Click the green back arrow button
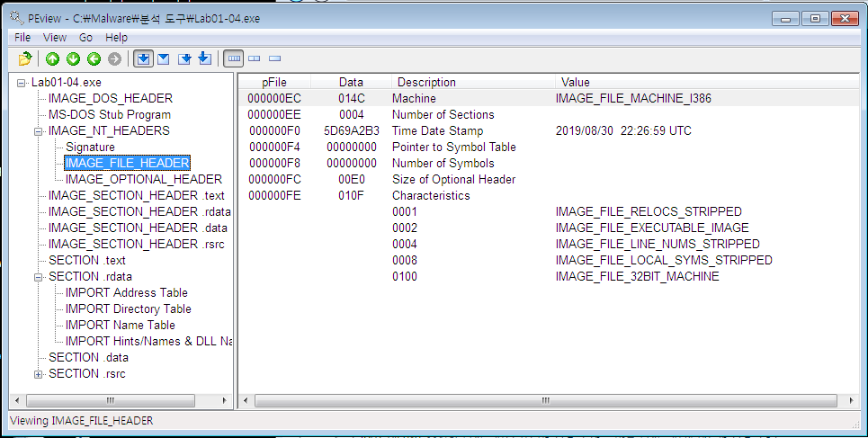The height and width of the screenshot is (438, 868). pyautogui.click(x=94, y=58)
